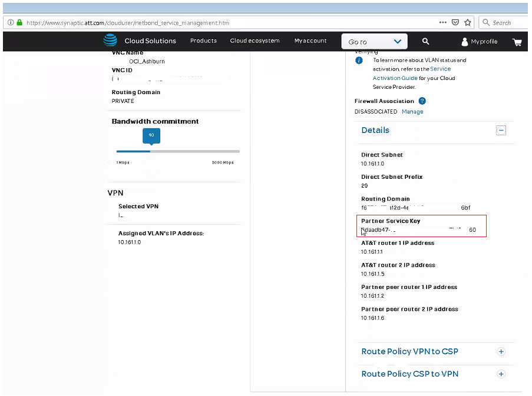Bookmark this page with star icon
The width and height of the screenshot is (532, 396).
point(468,22)
